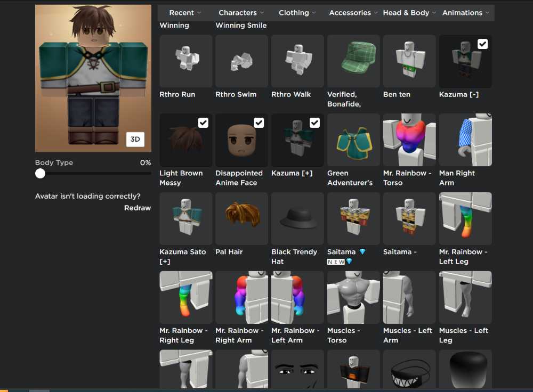
Task: Uncheck the Light Brown Messy hair checkbox
Action: (203, 123)
